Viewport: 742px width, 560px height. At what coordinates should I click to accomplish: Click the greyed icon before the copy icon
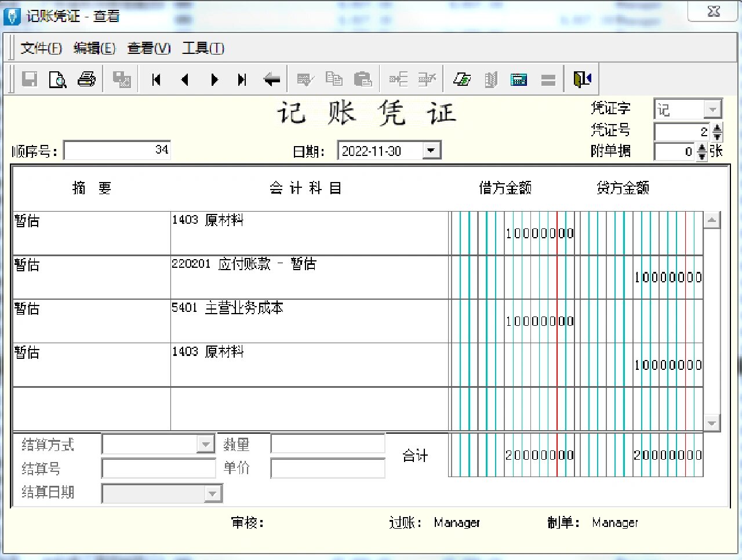coord(305,79)
